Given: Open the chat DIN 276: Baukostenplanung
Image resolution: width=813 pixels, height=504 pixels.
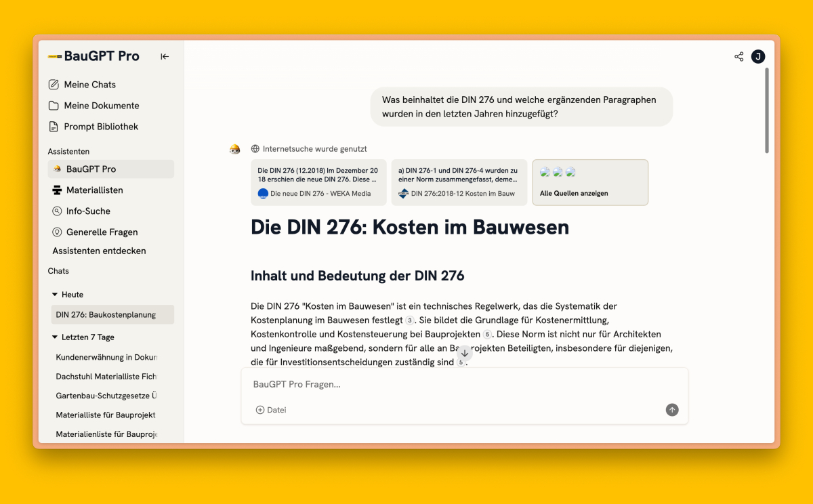Looking at the screenshot, I should click(112, 314).
